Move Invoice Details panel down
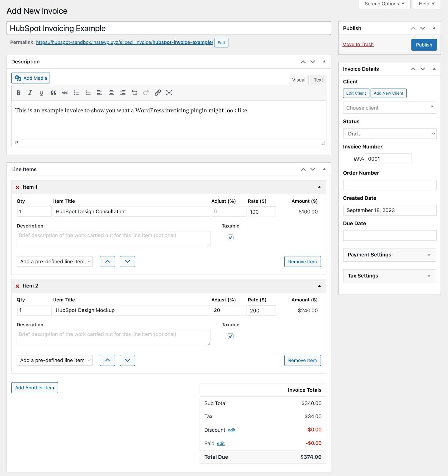448x476 pixels. coord(423,69)
